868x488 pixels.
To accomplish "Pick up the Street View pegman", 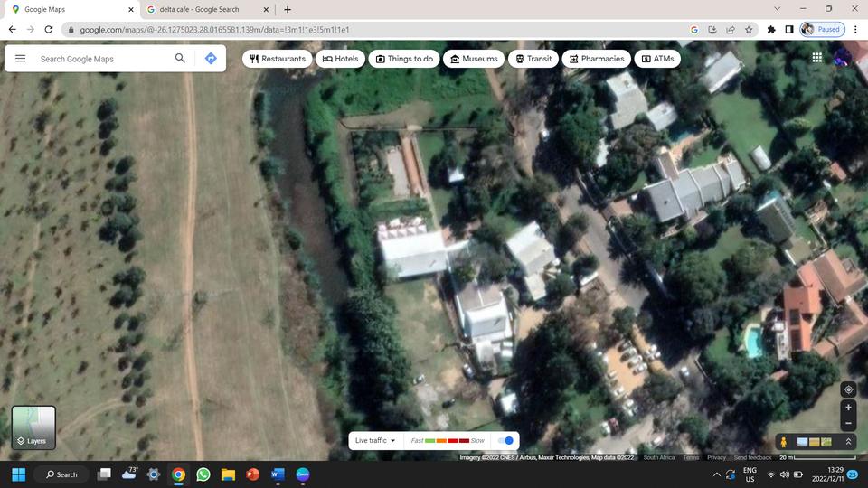I will pos(783,442).
